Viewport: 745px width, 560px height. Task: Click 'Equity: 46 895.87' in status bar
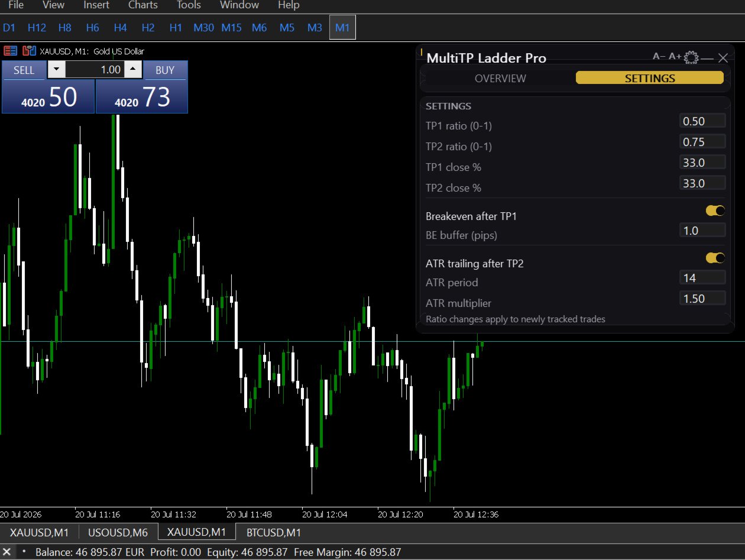247,552
